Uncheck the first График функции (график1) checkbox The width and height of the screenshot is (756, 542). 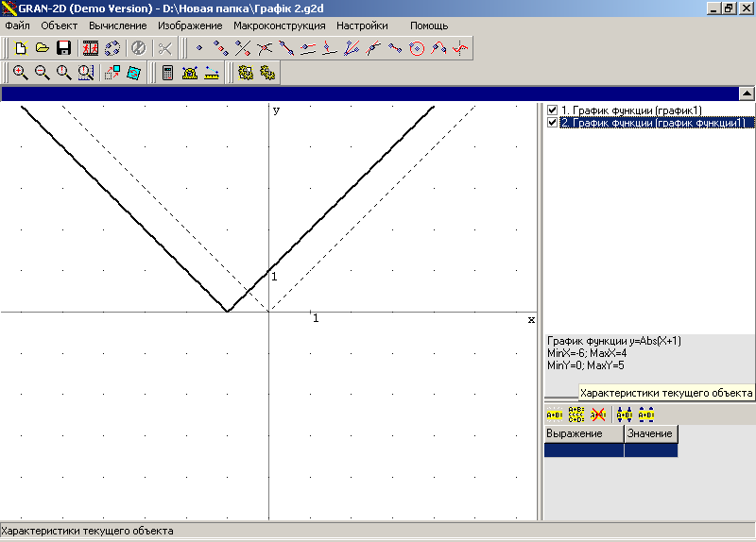pos(553,110)
